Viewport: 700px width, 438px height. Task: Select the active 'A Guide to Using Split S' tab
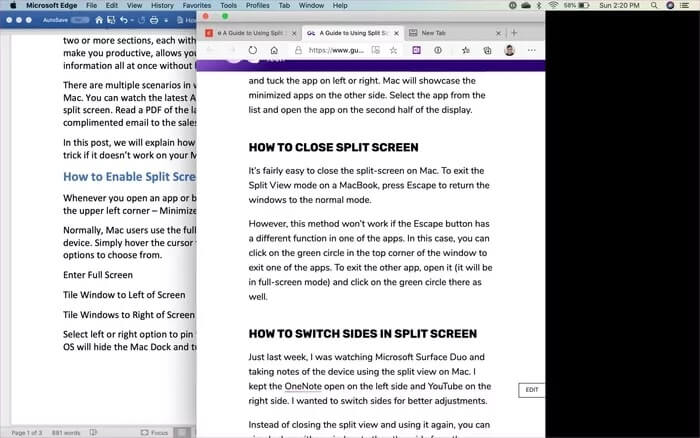pos(347,33)
